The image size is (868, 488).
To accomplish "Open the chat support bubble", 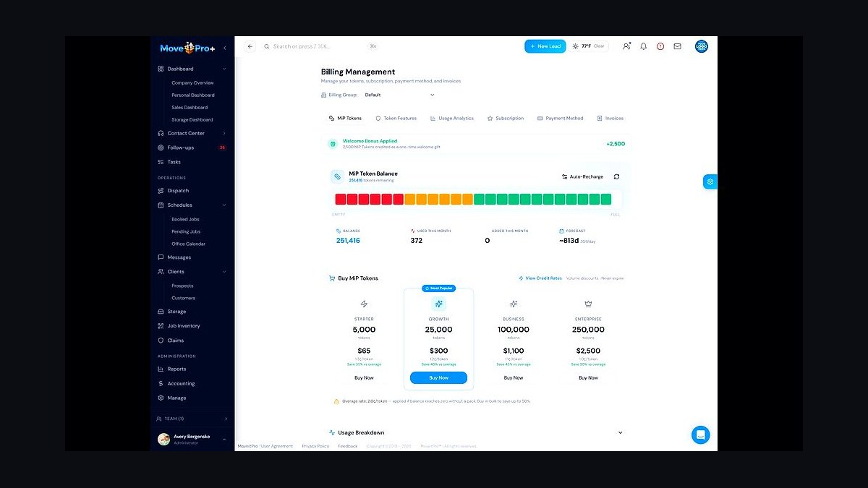I will click(700, 435).
